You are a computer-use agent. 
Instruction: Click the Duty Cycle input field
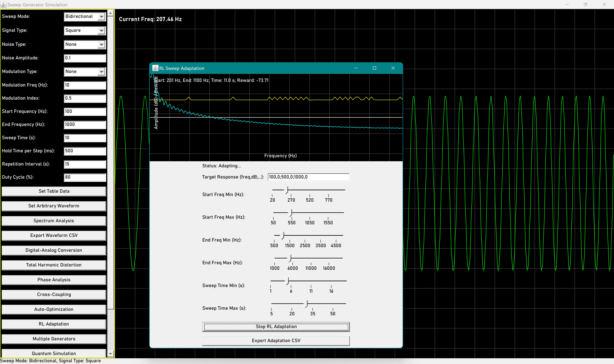(85, 177)
